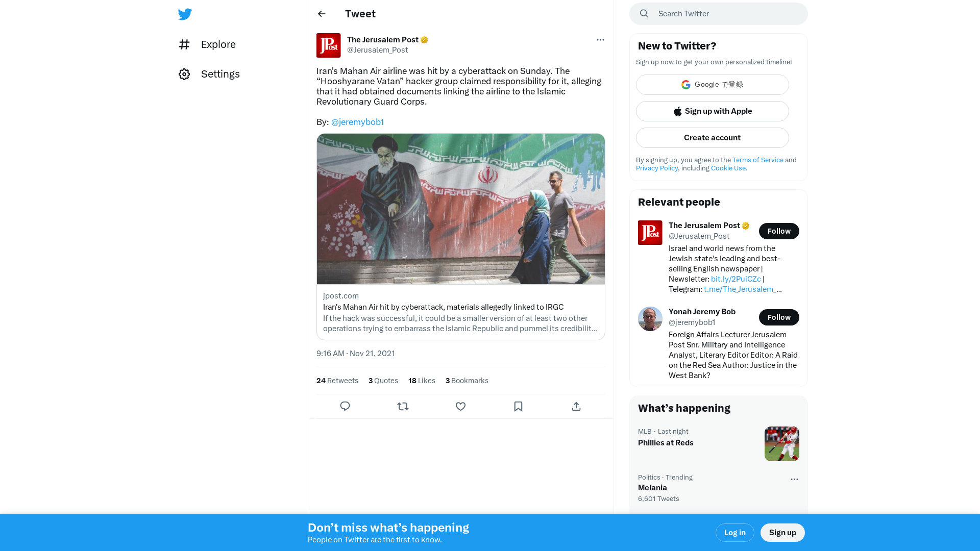980x551 pixels.
Task: Click the search magnifier icon
Action: [x=644, y=14]
